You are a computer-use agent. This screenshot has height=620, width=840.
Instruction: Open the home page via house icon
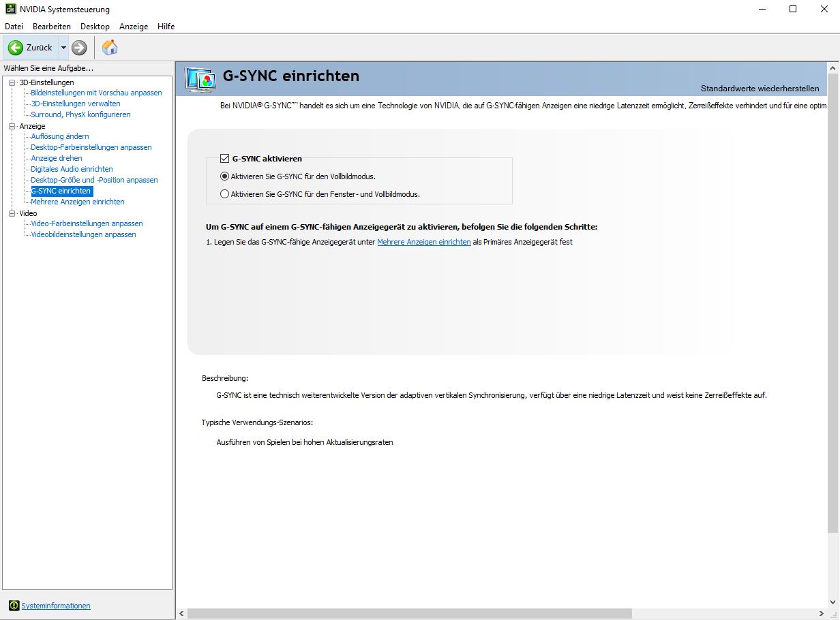click(110, 47)
